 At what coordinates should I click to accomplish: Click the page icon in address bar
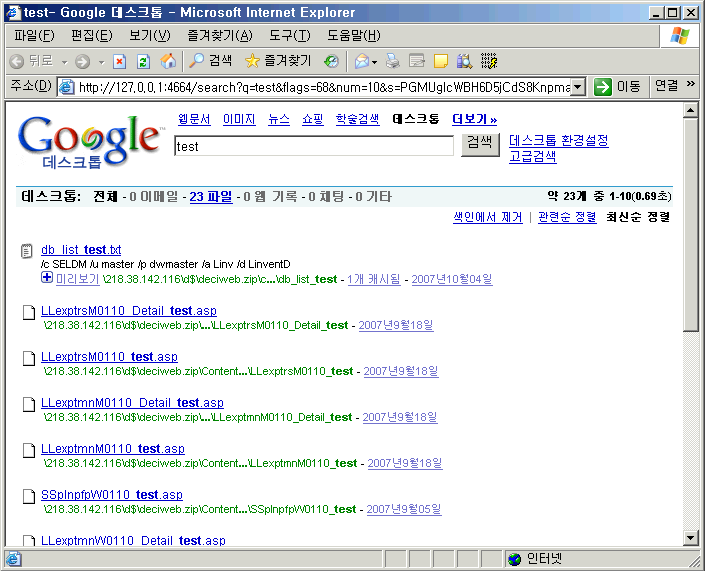[x=67, y=87]
